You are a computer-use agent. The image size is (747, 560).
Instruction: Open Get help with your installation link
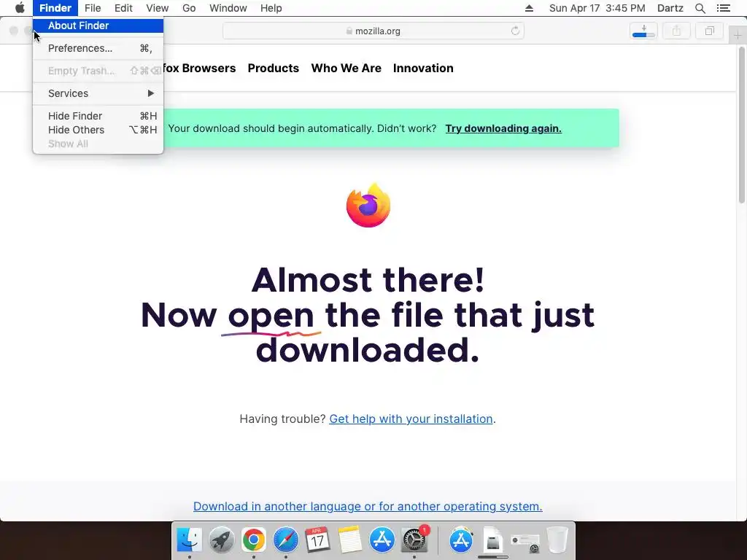click(411, 419)
